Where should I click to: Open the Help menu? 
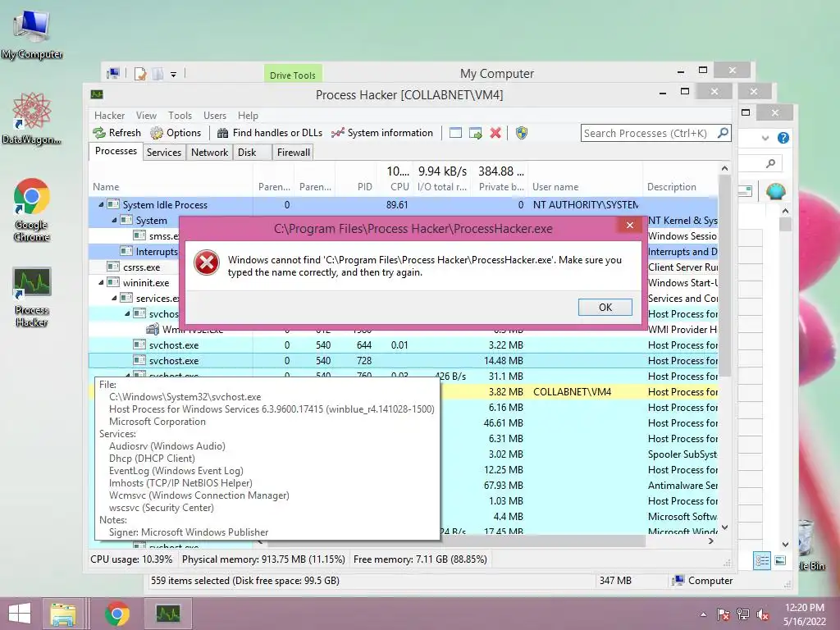click(x=248, y=115)
